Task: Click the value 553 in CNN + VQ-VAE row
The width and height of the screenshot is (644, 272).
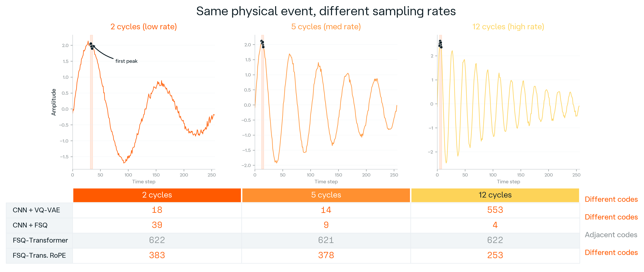Action: pyautogui.click(x=495, y=210)
